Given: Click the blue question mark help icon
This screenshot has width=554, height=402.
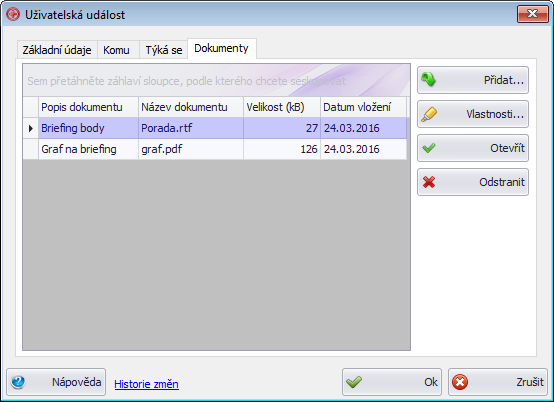Looking at the screenshot, I should [x=18, y=382].
